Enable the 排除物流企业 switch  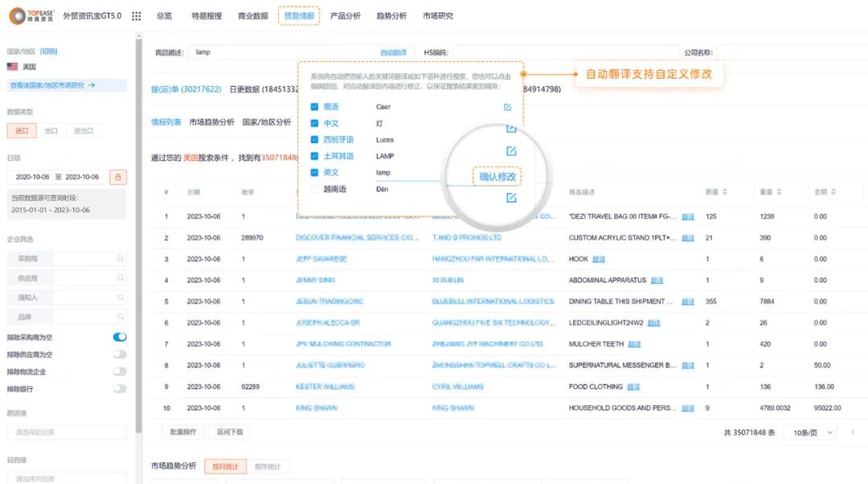120,371
